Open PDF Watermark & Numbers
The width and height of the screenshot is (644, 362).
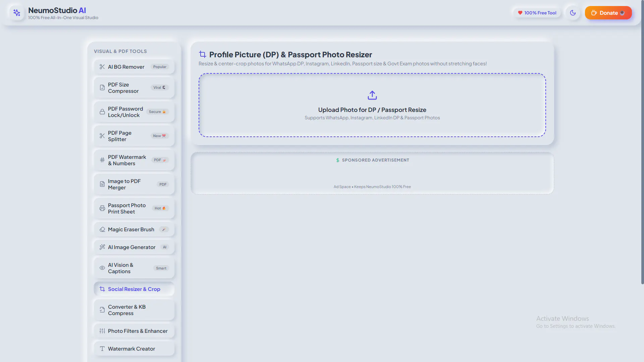pos(134,160)
